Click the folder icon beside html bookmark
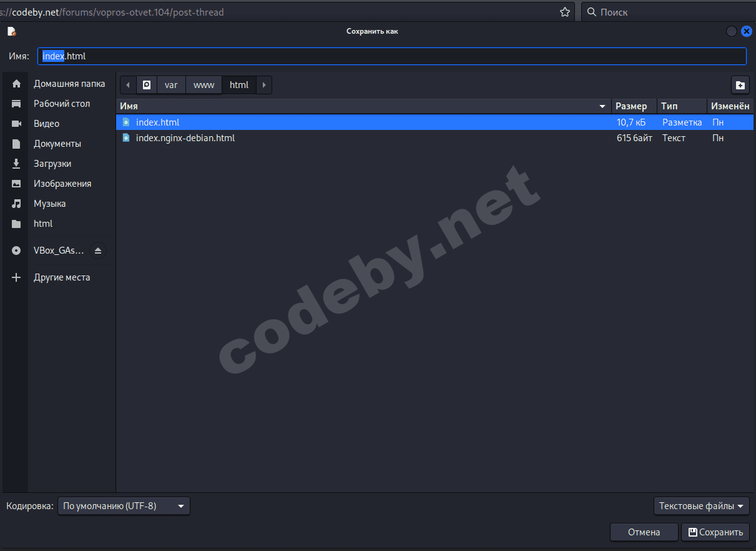The width and height of the screenshot is (756, 551). (16, 224)
